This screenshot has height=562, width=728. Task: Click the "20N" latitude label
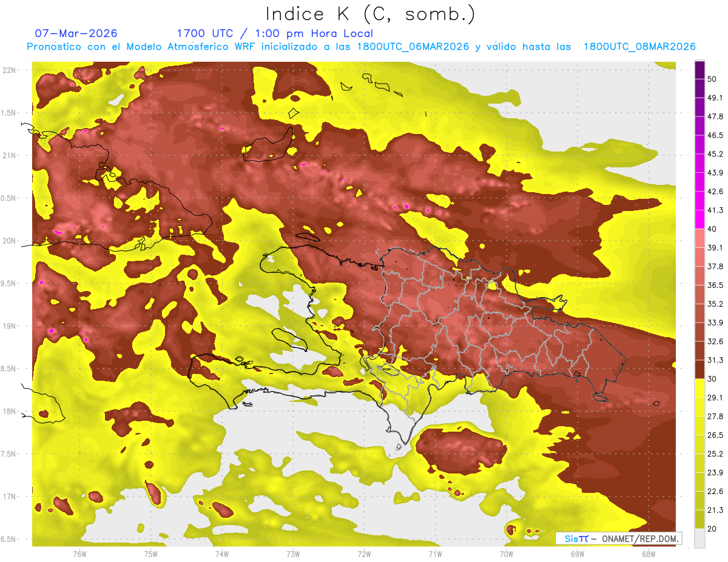pos(9,241)
